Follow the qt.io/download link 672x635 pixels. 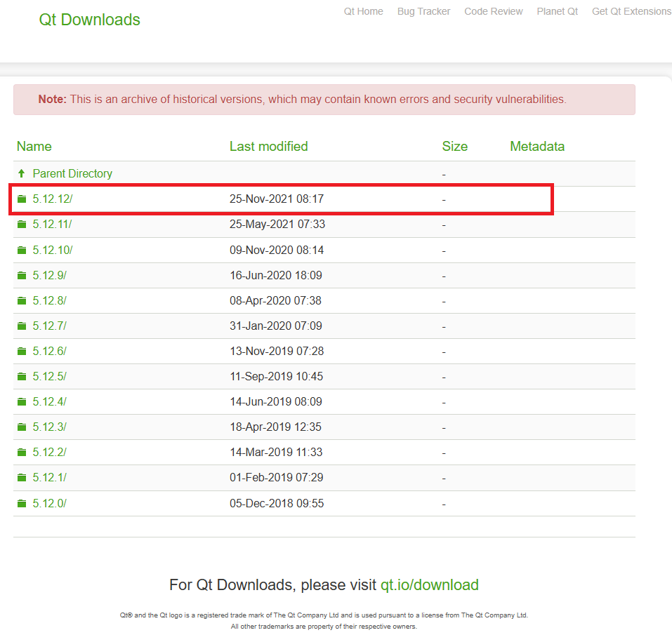[x=430, y=585]
